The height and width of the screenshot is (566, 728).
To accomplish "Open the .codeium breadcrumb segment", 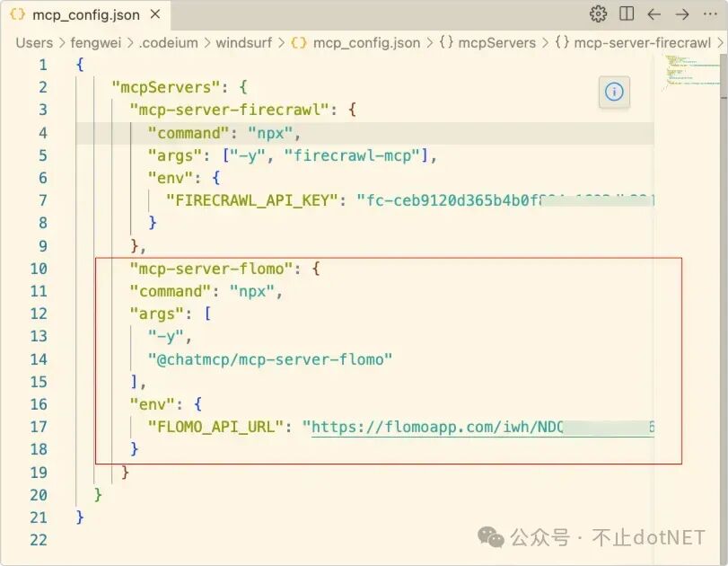I will (x=168, y=43).
